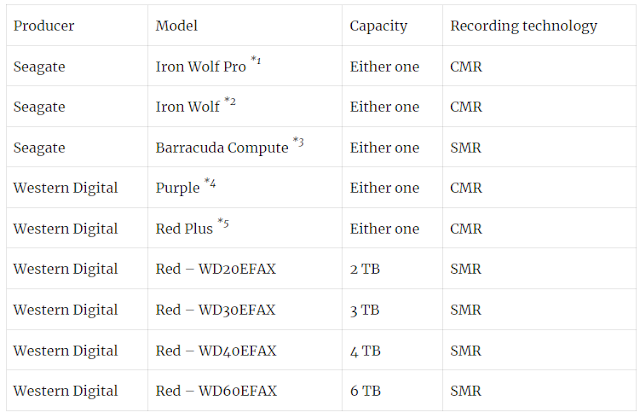Select the Barracuda Compute model text
This screenshot has width=640, height=418.
222,148
